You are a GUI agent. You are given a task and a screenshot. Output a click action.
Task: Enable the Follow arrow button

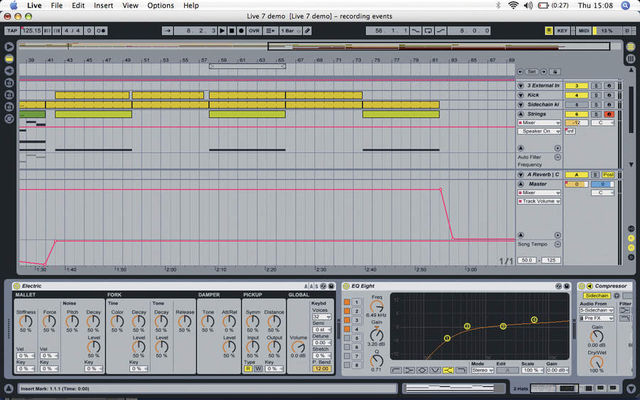point(167,31)
